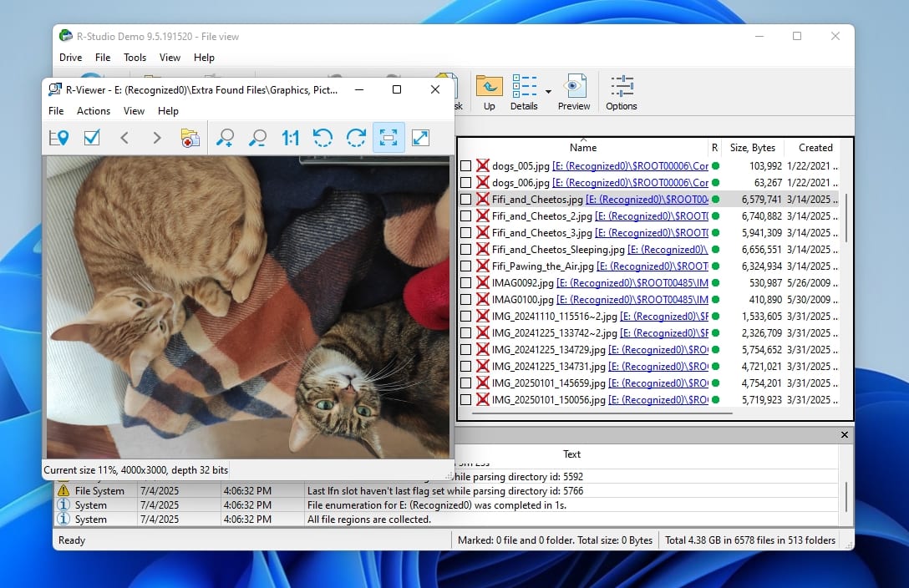Click the path link of IMG_20250101_145659.jpg
This screenshot has width=909, height=588.
658,383
